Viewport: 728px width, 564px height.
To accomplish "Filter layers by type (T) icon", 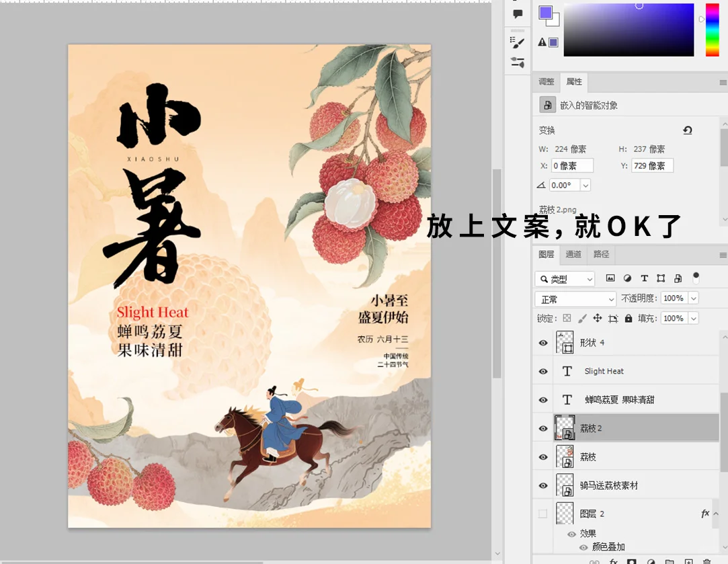I will (644, 278).
